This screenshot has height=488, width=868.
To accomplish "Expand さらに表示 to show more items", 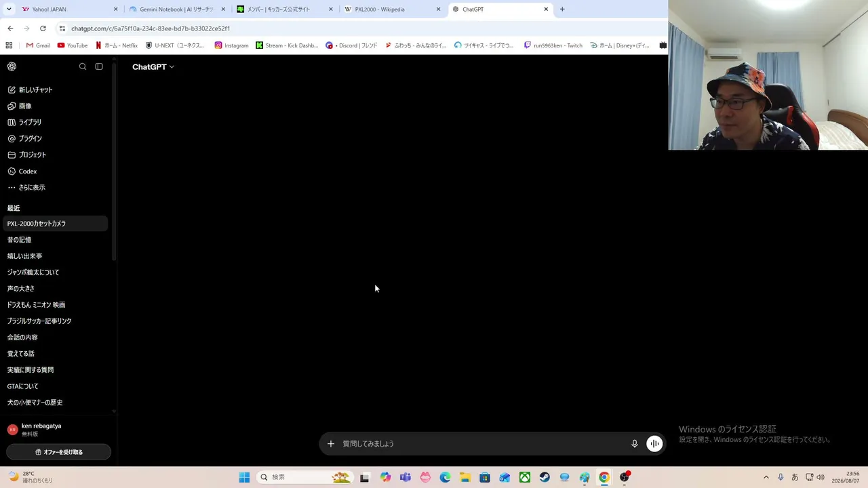I will tap(56, 187).
